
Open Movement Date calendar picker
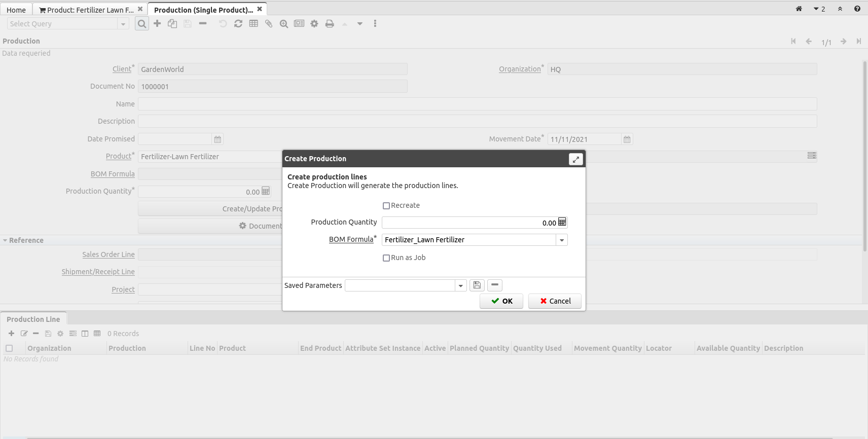coord(627,139)
